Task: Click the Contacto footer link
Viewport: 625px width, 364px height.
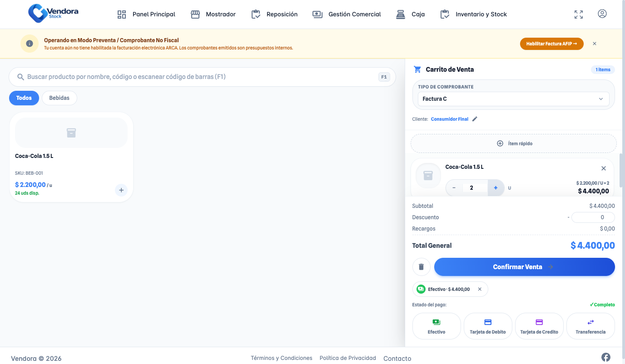Action: tap(397, 359)
